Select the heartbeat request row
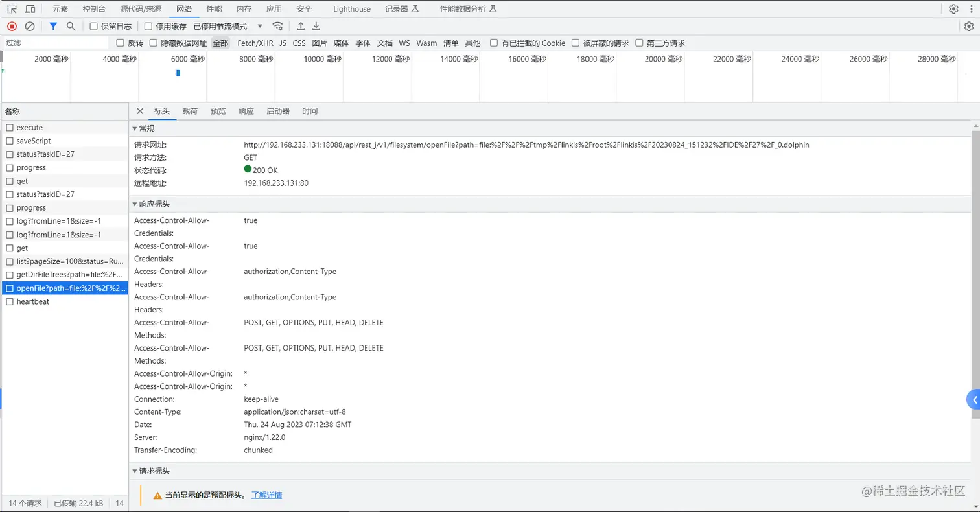 click(x=64, y=301)
